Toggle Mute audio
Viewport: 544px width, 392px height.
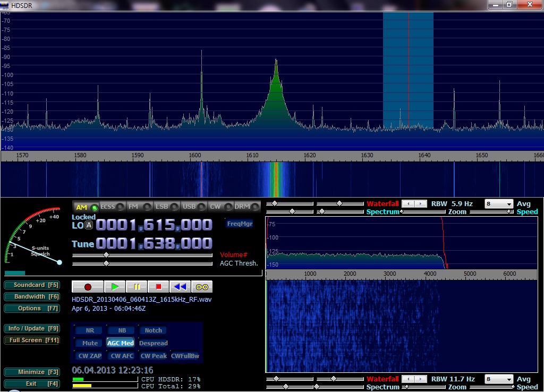90,343
